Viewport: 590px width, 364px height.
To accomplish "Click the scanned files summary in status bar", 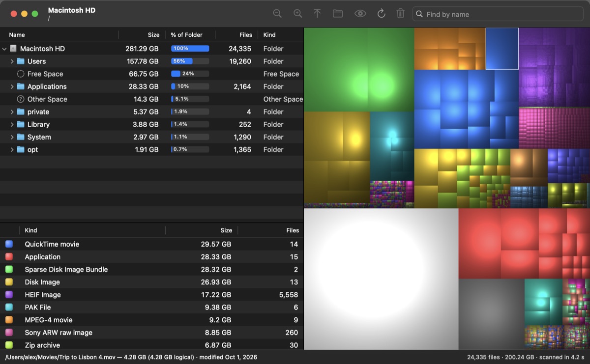I will [526, 357].
